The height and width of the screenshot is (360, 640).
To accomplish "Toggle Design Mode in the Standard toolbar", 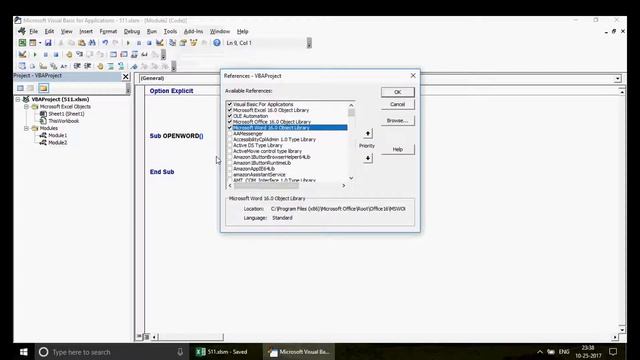I will point(160,43).
